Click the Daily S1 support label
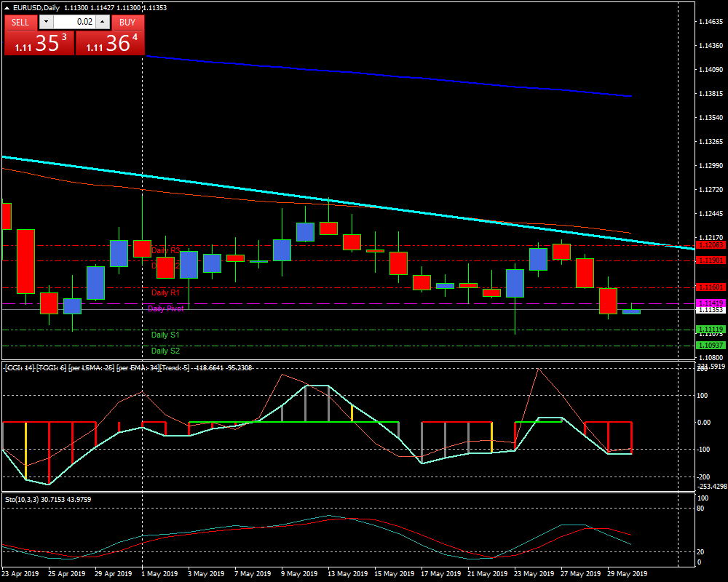Screen dimensions: 728x582 [165, 335]
